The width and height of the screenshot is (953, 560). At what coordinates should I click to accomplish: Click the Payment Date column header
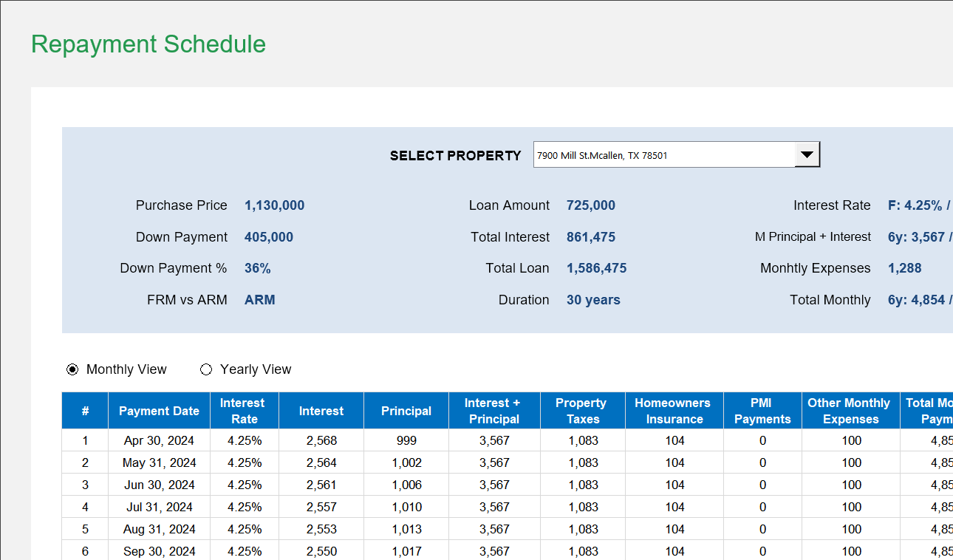(x=158, y=410)
